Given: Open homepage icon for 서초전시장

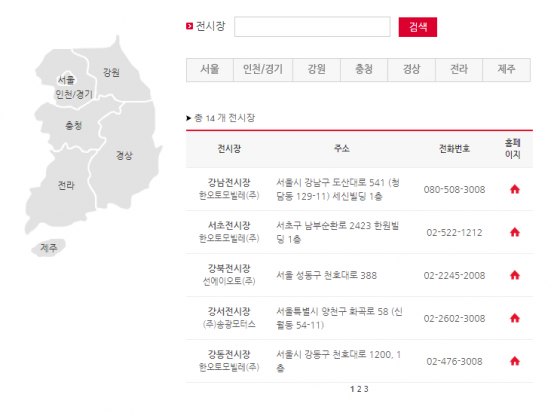Looking at the screenshot, I should (514, 232).
